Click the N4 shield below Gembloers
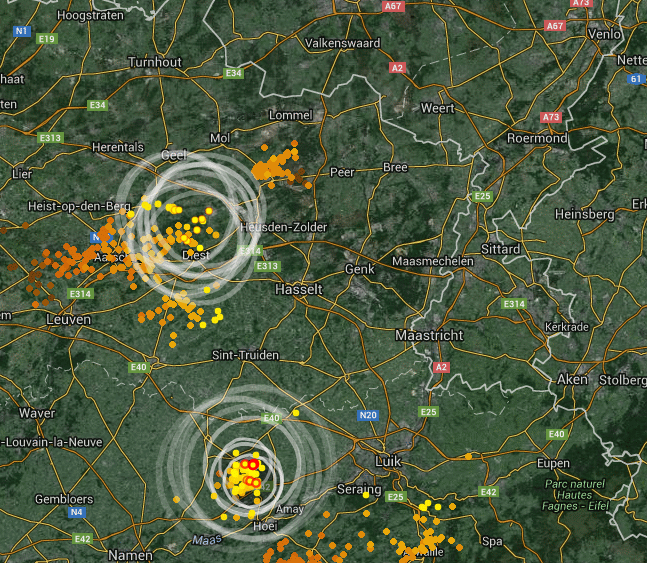Screen dimensions: 647x563 click(x=76, y=512)
